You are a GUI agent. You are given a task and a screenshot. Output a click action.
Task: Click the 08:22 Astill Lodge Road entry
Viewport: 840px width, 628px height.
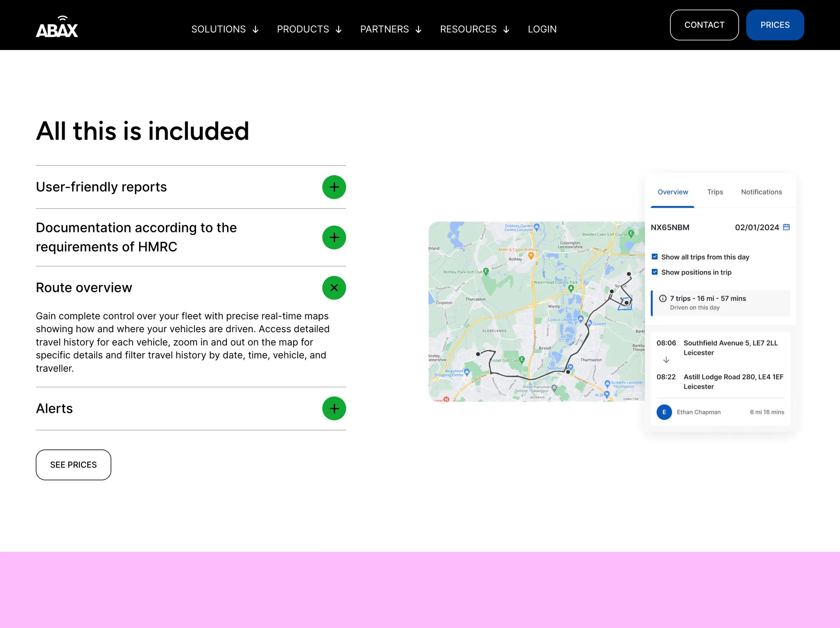[x=720, y=381]
